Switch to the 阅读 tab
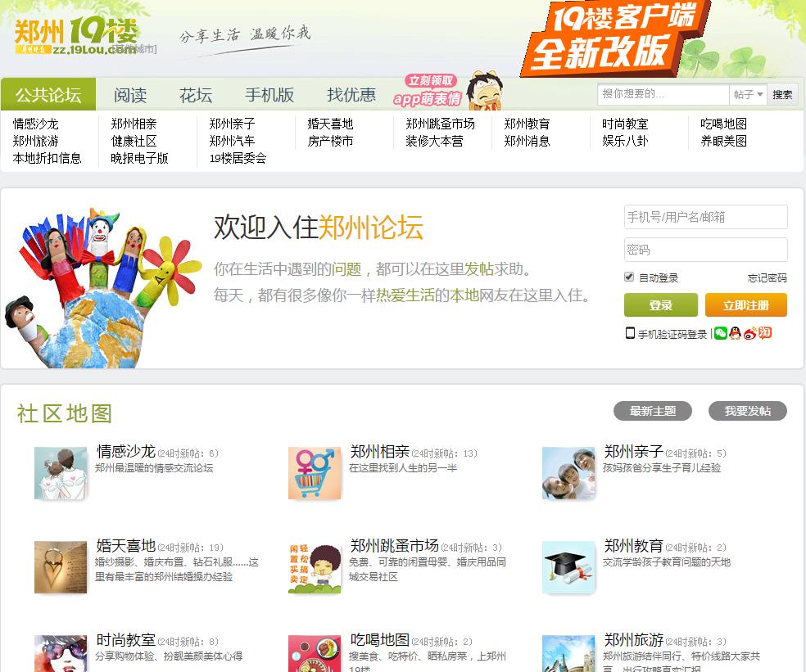 130,94
